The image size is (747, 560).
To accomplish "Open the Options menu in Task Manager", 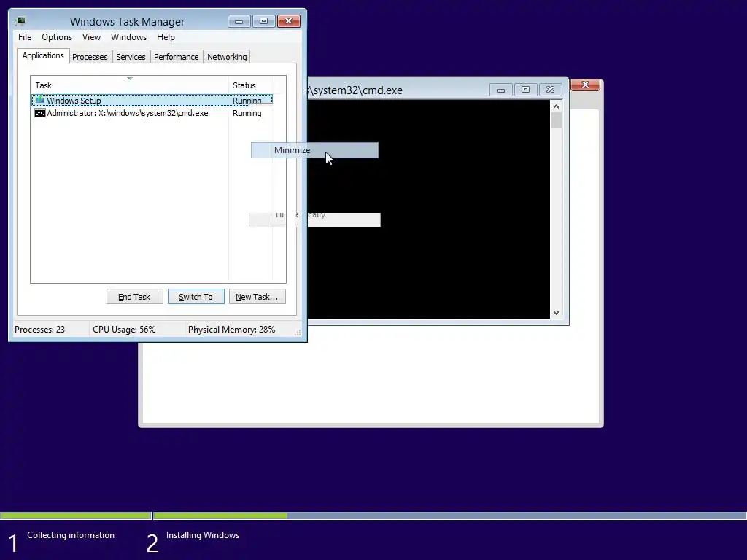I will click(57, 37).
